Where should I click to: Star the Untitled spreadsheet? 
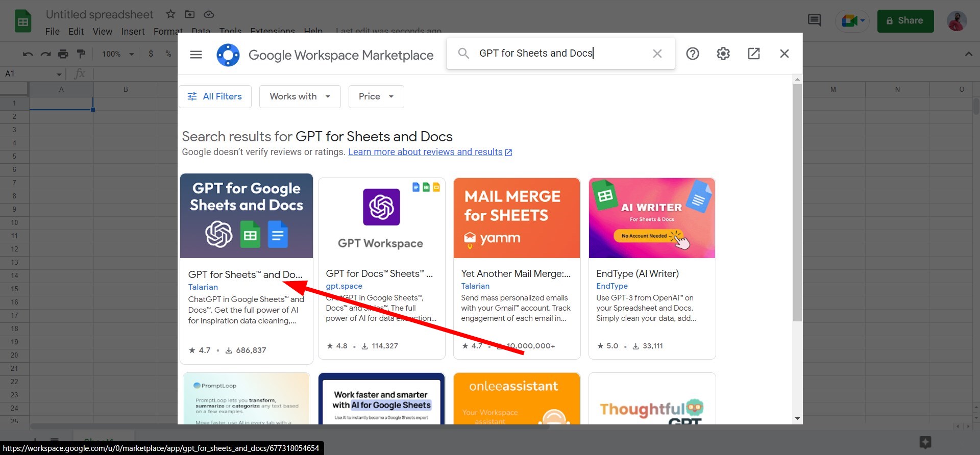pyautogui.click(x=170, y=14)
